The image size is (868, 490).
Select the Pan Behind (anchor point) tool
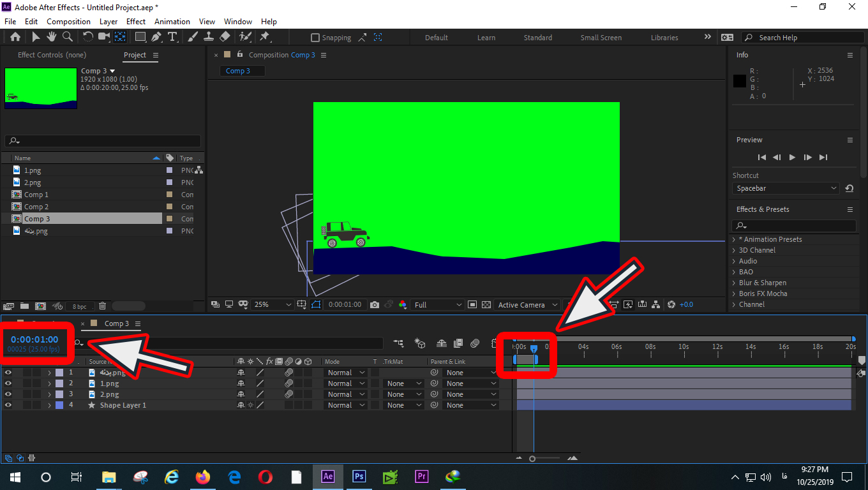click(x=119, y=37)
